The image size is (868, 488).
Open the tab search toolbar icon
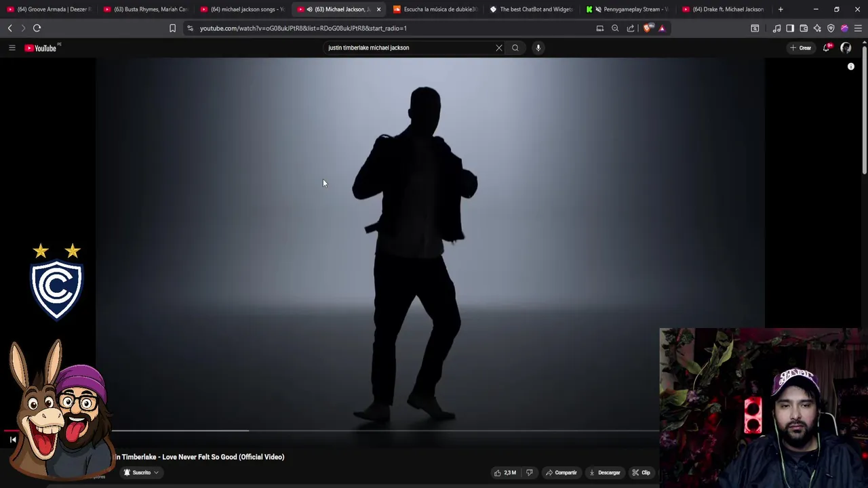click(755, 28)
